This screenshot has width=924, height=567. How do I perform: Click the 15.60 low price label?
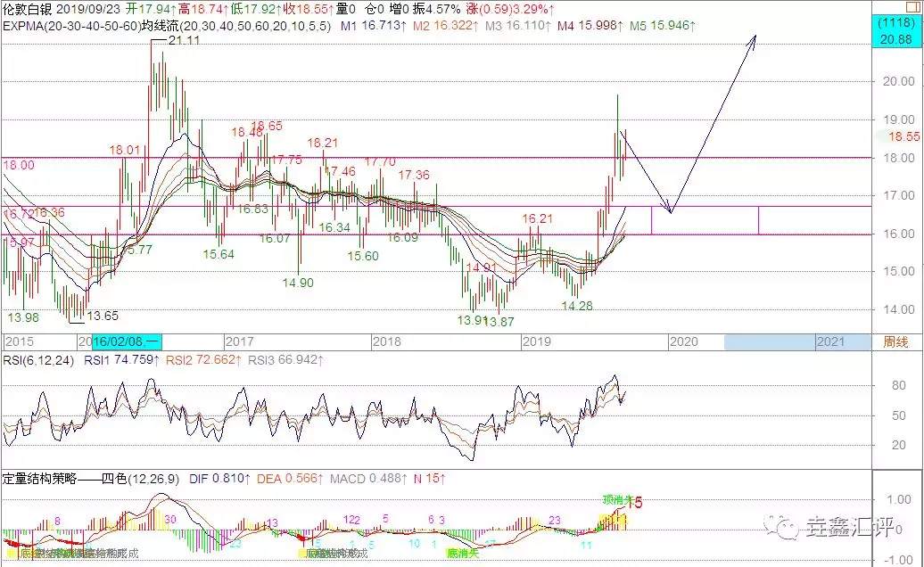[363, 257]
